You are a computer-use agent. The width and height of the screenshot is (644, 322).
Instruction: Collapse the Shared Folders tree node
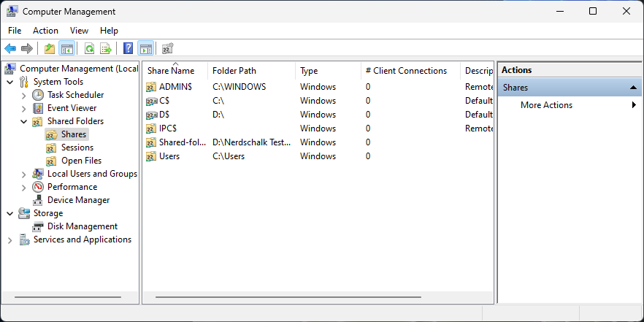23,121
